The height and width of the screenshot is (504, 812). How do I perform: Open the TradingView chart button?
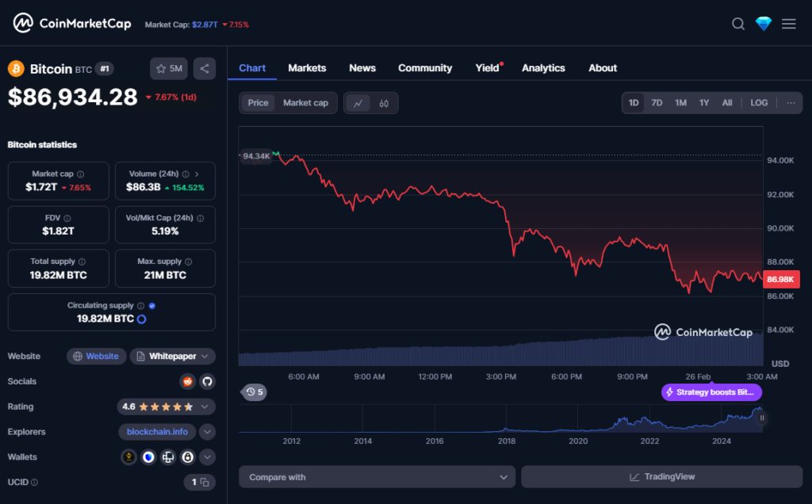pyautogui.click(x=662, y=477)
